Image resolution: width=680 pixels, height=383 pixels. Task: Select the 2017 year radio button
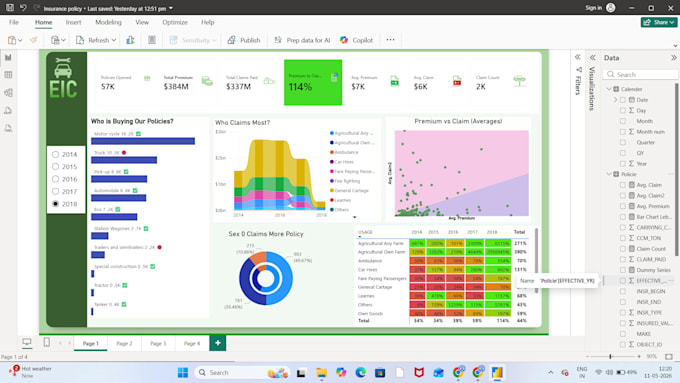[x=56, y=191]
